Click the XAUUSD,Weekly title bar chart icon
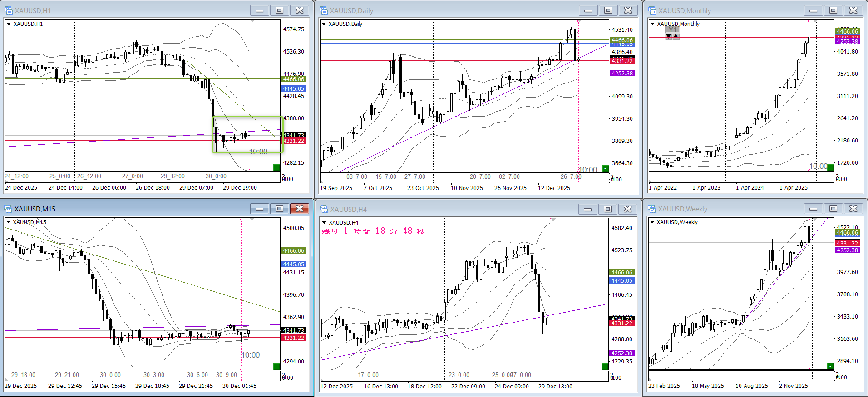This screenshot has width=868, height=397. (652, 209)
